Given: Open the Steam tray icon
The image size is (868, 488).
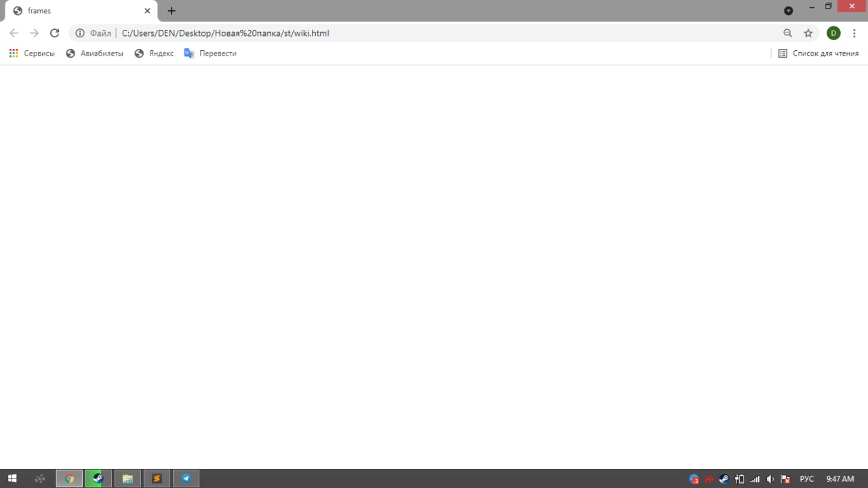Looking at the screenshot, I should pos(724,479).
